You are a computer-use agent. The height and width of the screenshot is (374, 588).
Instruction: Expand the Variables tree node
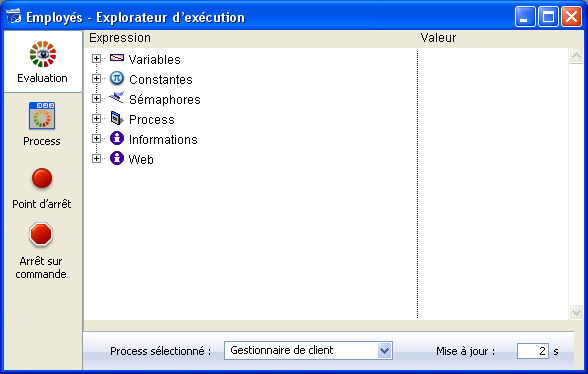[x=96, y=59]
